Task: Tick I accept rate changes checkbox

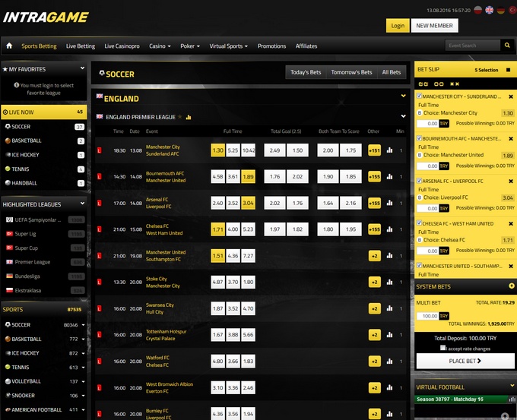Action: 442,348
